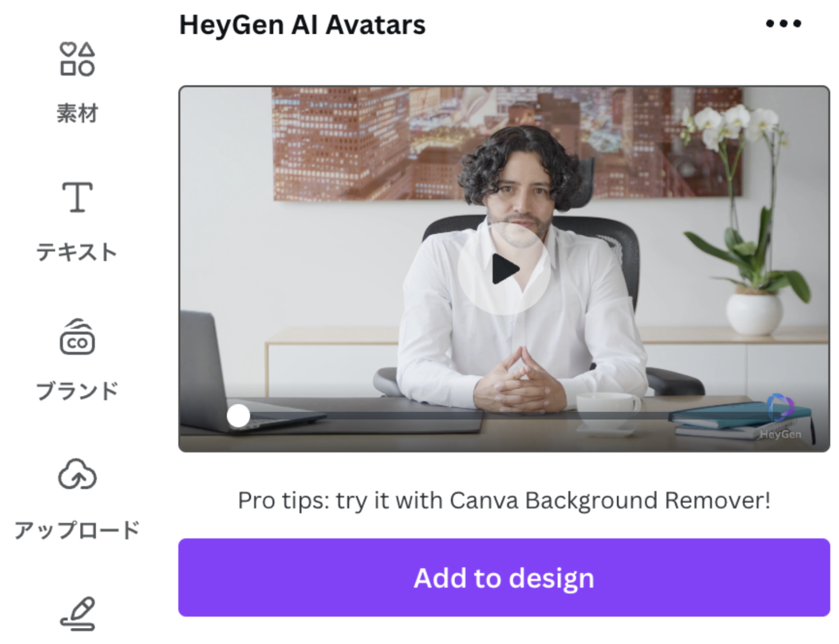This screenshot has height=644, width=839.
Task: Click the HeyGen AI Avatars panel title
Action: 303,25
